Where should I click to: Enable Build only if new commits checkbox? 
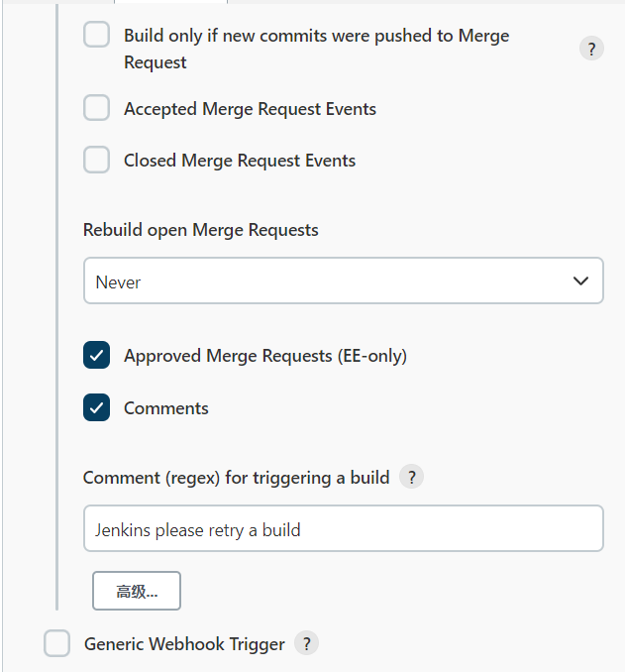pos(96,36)
